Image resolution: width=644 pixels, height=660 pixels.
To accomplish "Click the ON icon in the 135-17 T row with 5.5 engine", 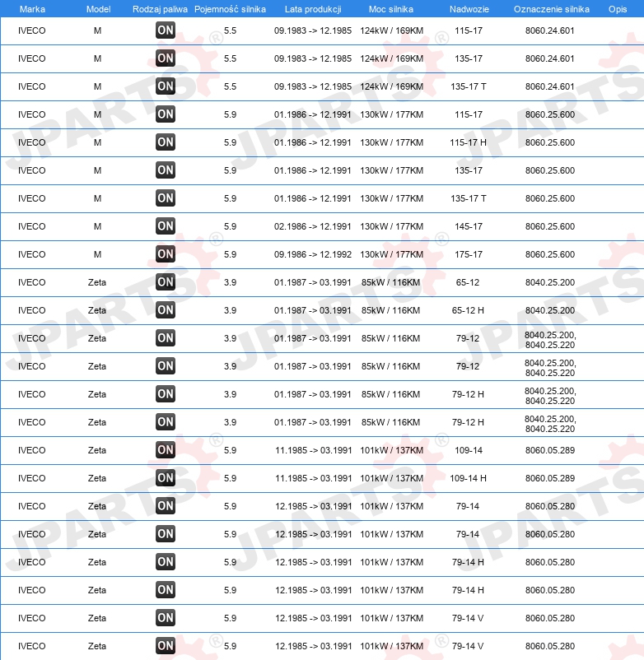I will (165, 86).
